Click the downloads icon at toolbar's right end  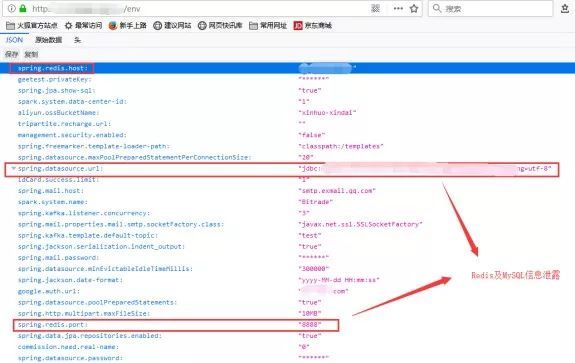pos(565,8)
